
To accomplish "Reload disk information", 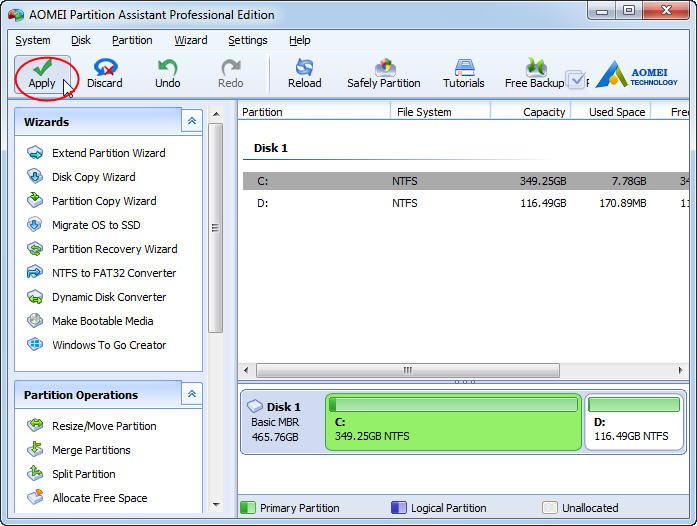I will (304, 73).
